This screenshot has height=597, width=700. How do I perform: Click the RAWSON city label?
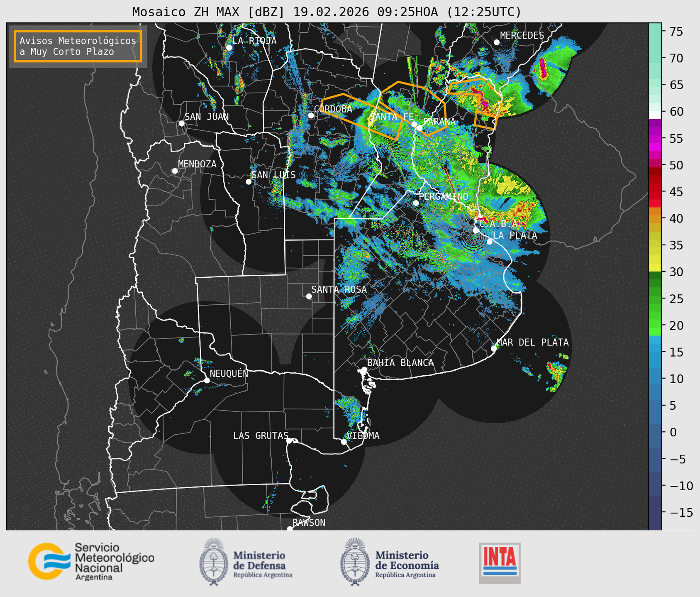(x=309, y=523)
